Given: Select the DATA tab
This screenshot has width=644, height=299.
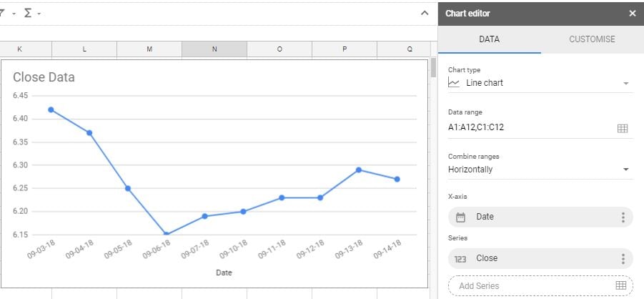Looking at the screenshot, I should 489,39.
